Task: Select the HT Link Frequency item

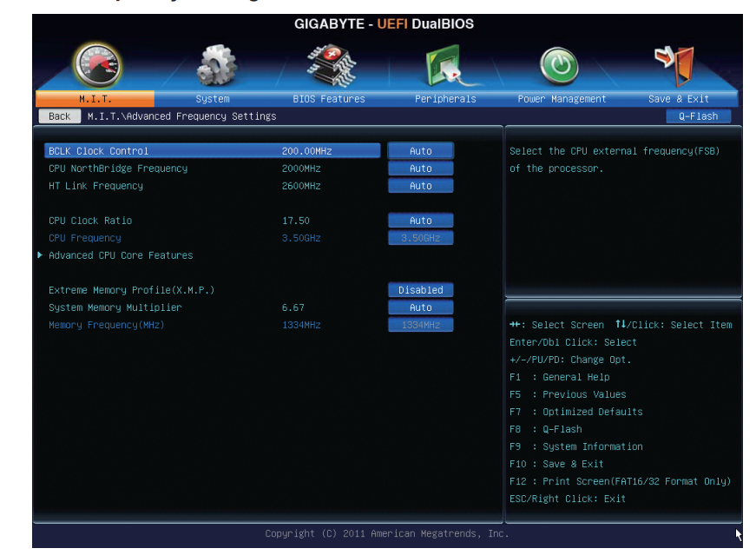Action: pyautogui.click(x=96, y=186)
